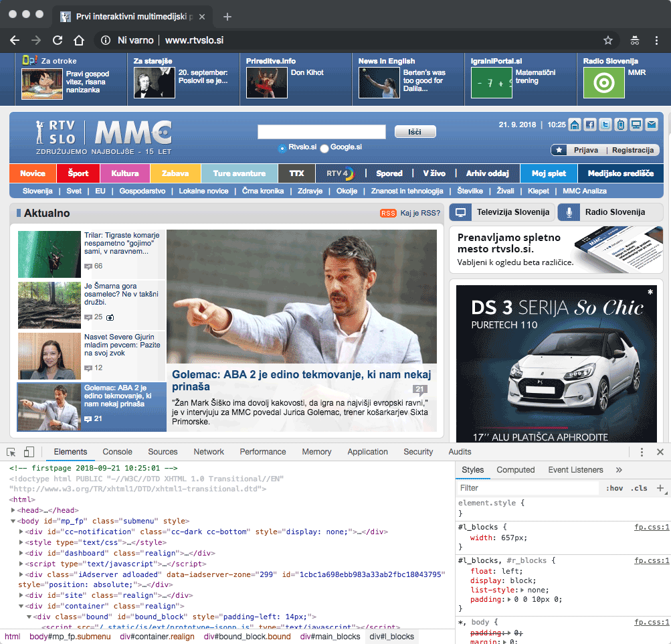
Task: Click the site search text field
Action: (x=321, y=132)
